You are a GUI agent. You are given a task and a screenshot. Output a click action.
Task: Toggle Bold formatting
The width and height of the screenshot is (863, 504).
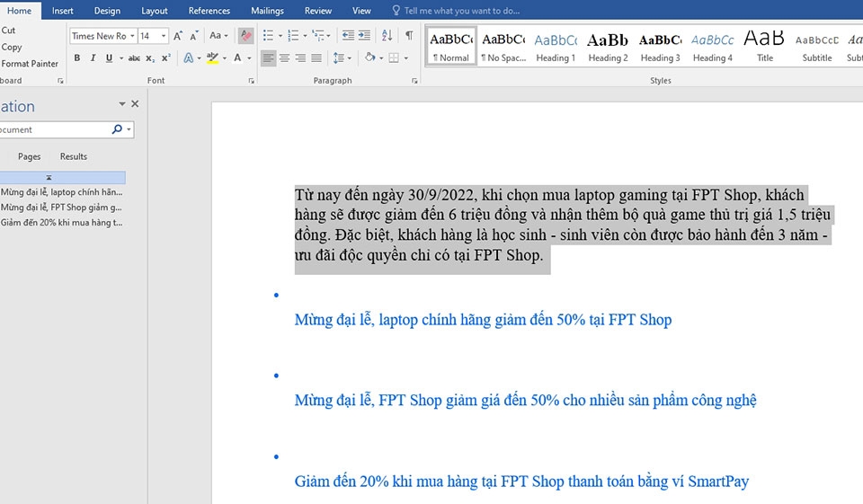(77, 57)
